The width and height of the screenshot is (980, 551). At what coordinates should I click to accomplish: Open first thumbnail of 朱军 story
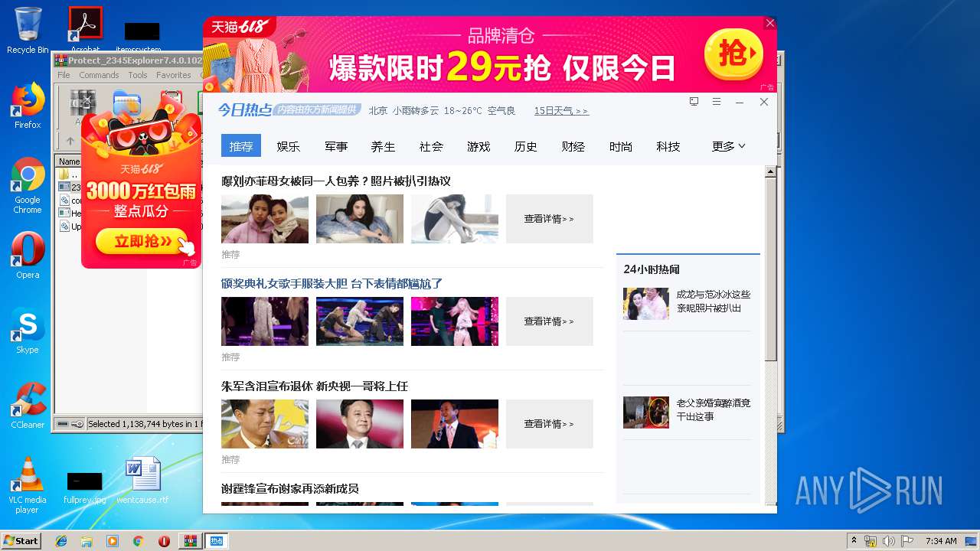pos(265,424)
